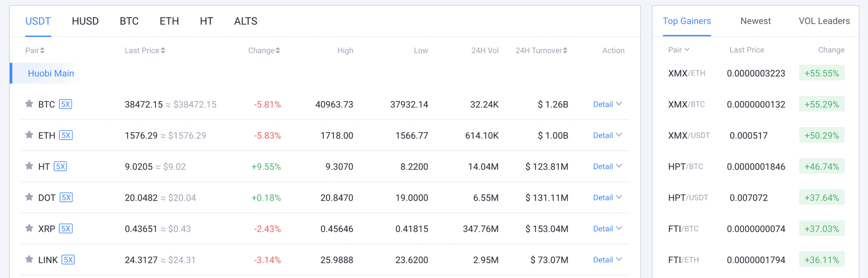Click the LINK turnover $ 73.07M

click(549, 260)
